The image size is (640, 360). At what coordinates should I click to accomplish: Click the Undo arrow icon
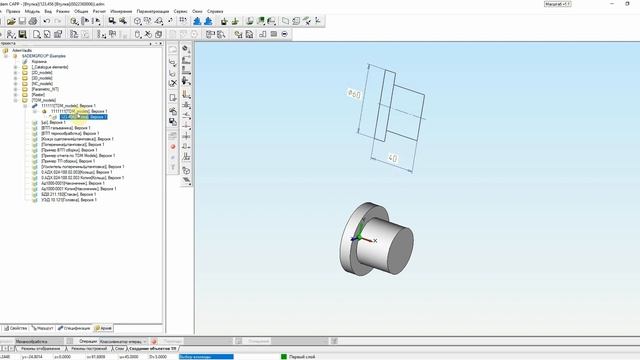point(47,21)
